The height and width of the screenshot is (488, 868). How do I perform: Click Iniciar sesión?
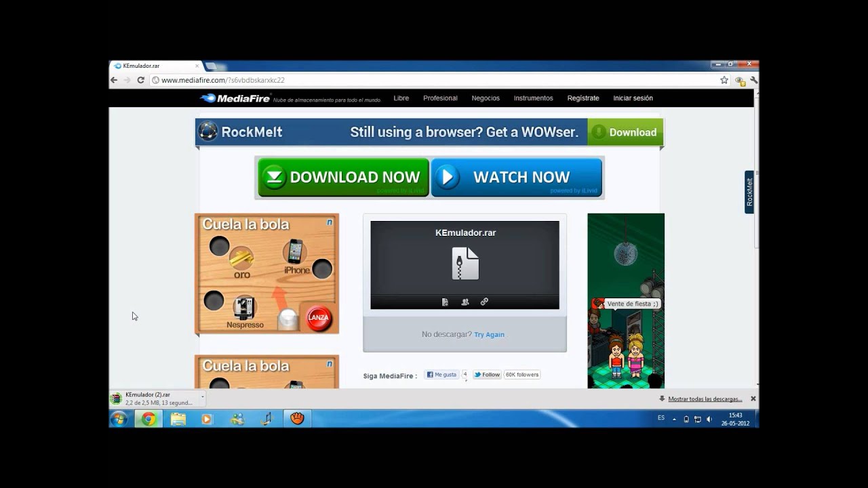(633, 98)
